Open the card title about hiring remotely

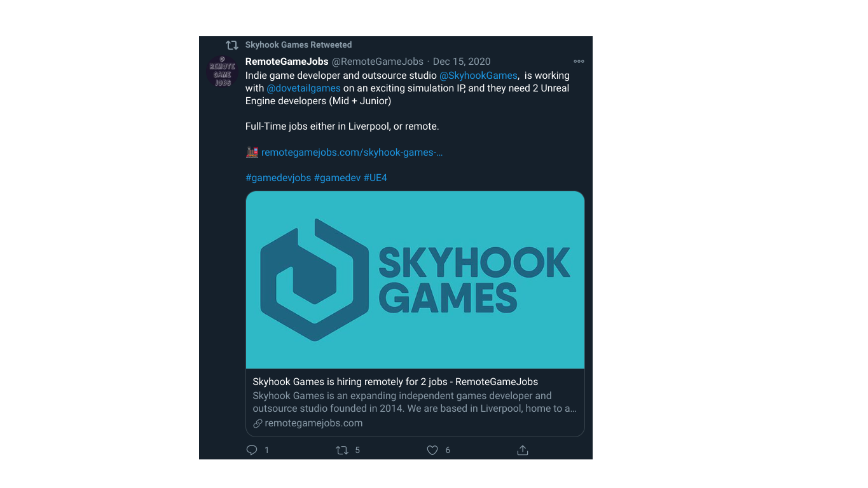[395, 382]
